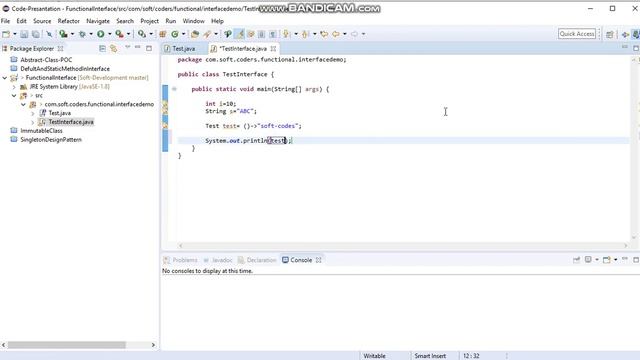Click the Open Perspective icon
This screenshot has width=640, height=360.
tap(610, 34)
